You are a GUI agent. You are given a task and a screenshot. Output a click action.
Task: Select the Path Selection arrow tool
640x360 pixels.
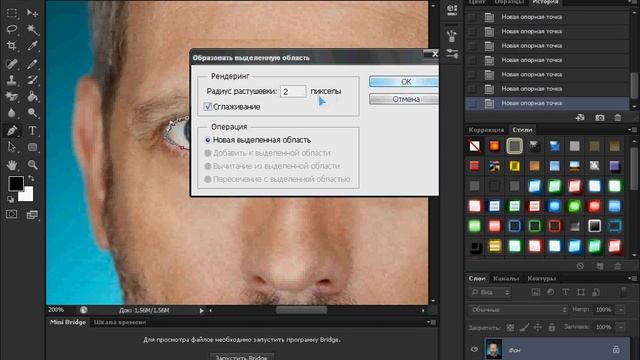pyautogui.click(x=12, y=147)
